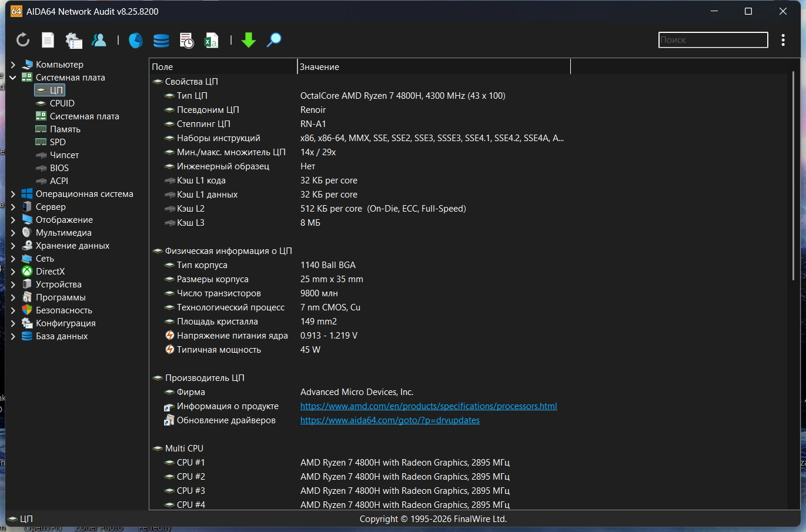
Task: Click the Refresh arrow toolbar icon
Action: 23,40
